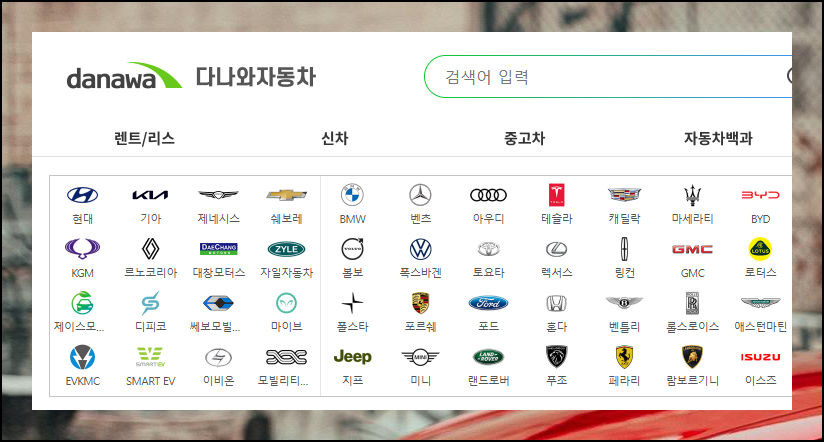Select the Toyota (토요타) brand icon

(488, 249)
